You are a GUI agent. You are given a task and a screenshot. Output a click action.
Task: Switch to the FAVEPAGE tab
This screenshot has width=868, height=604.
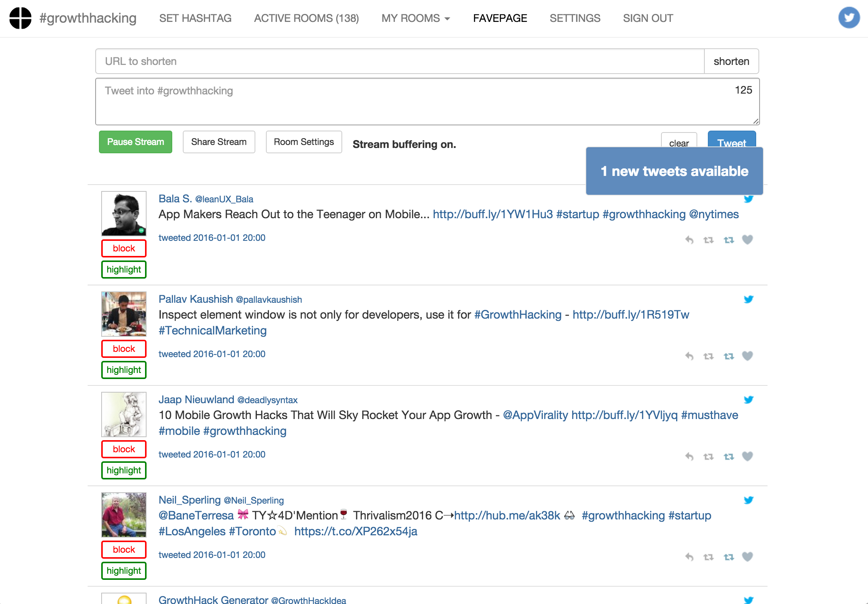(x=500, y=18)
